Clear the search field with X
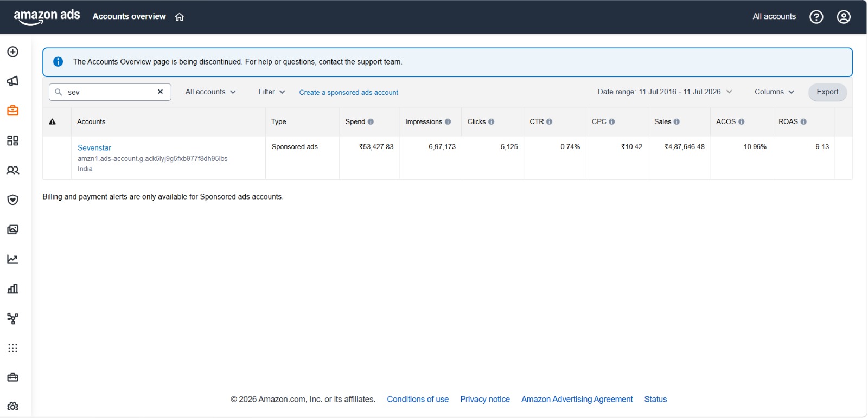The height and width of the screenshot is (418, 868). pos(161,92)
